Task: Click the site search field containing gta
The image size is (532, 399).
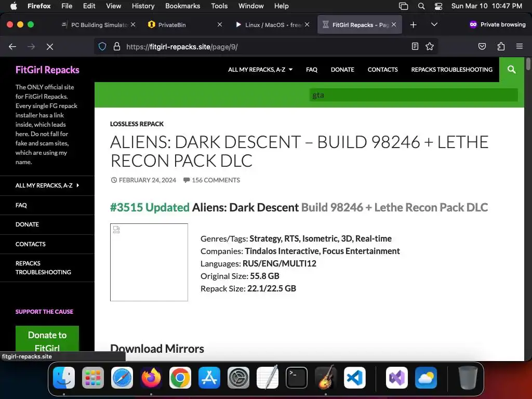Action: click(x=414, y=95)
